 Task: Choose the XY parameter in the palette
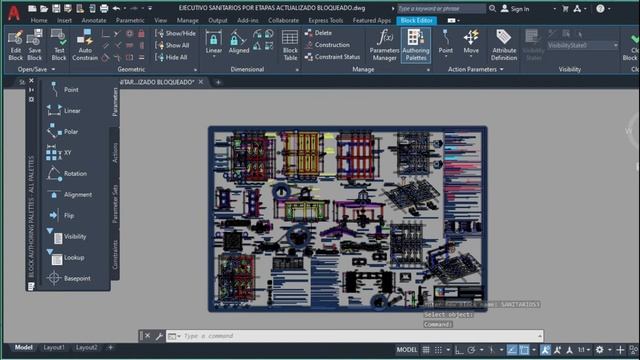pos(59,153)
